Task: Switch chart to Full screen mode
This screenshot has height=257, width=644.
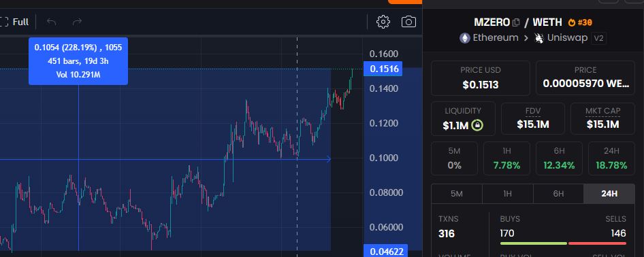Action: 15,22
